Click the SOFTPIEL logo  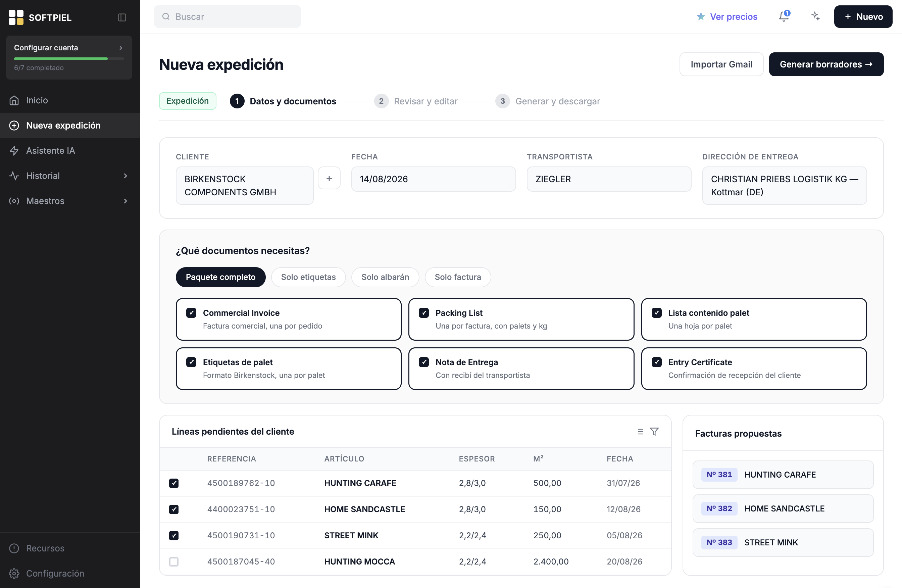(x=40, y=17)
